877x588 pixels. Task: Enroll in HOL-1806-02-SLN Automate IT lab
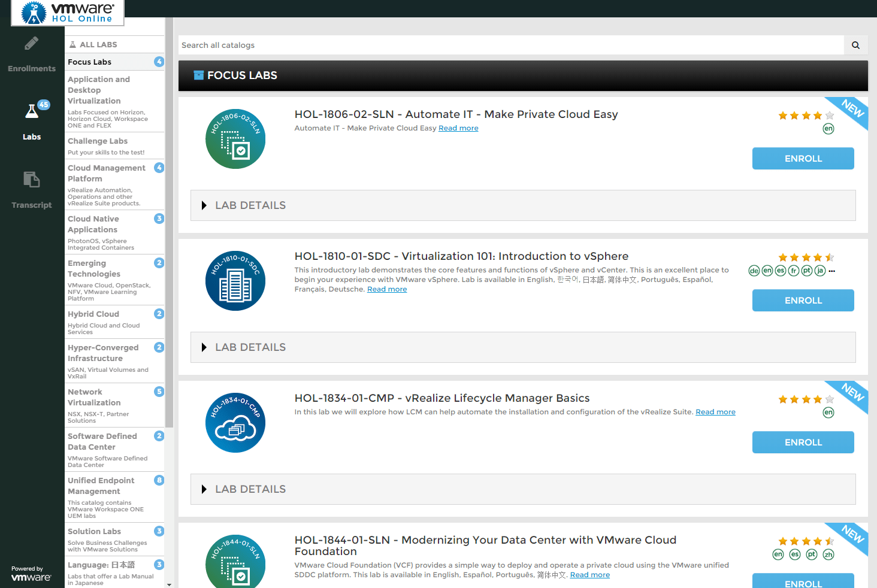pyautogui.click(x=803, y=159)
